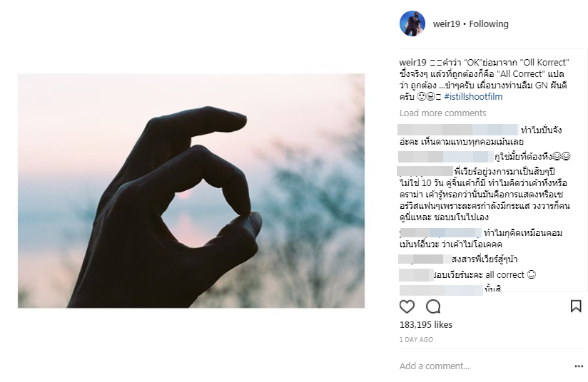Expand Load more comments

[x=442, y=113]
